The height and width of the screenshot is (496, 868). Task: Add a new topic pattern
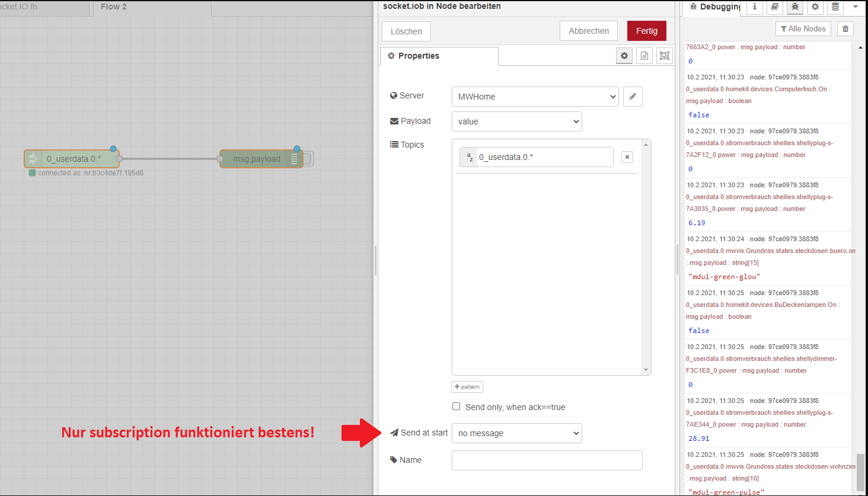[467, 387]
